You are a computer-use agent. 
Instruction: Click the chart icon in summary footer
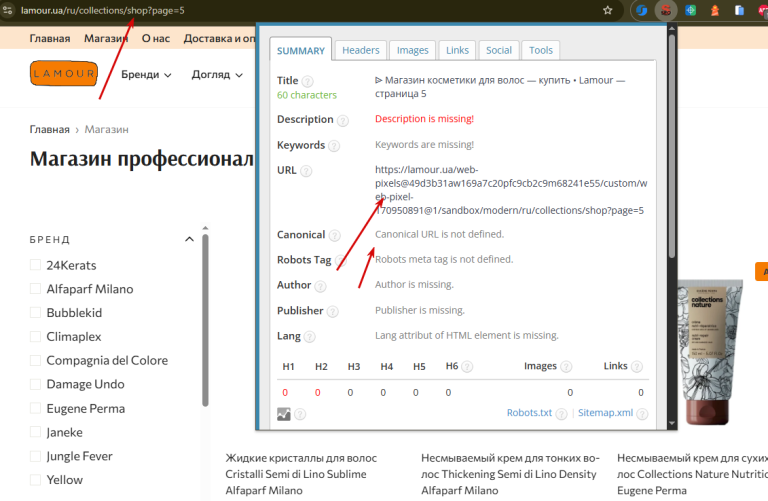(284, 414)
